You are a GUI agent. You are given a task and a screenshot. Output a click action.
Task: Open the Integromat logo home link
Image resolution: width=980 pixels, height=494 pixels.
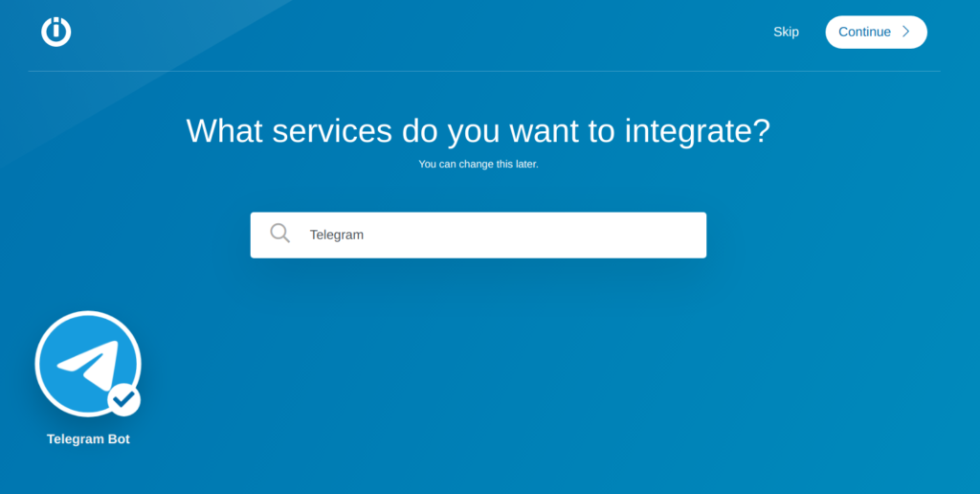point(56,32)
